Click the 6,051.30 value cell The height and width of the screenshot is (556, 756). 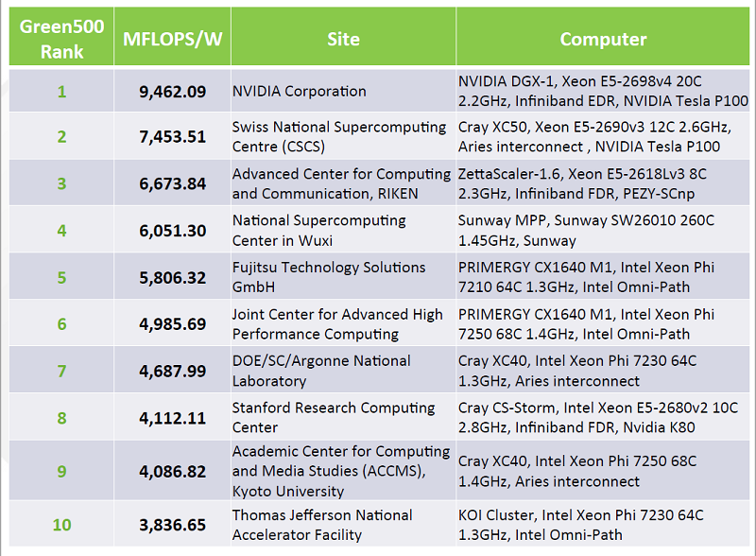click(173, 230)
